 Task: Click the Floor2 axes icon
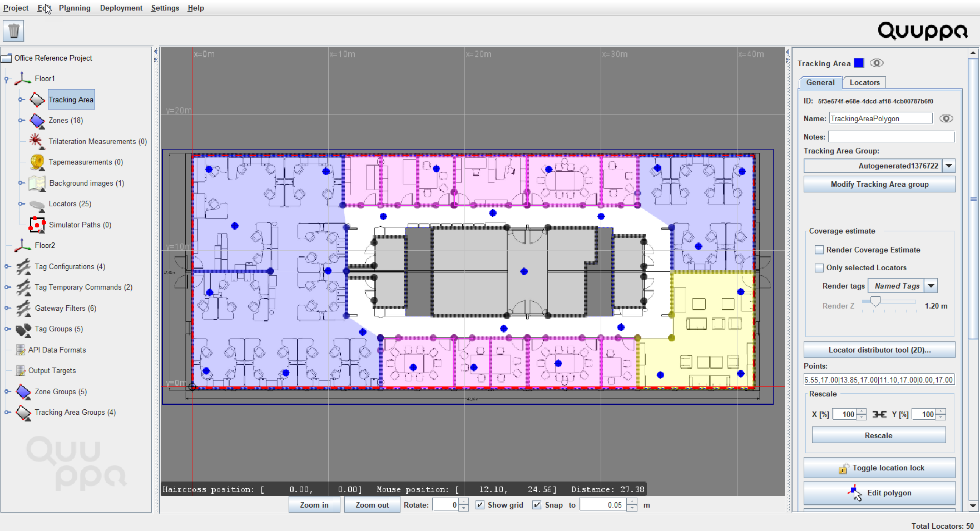(x=23, y=245)
